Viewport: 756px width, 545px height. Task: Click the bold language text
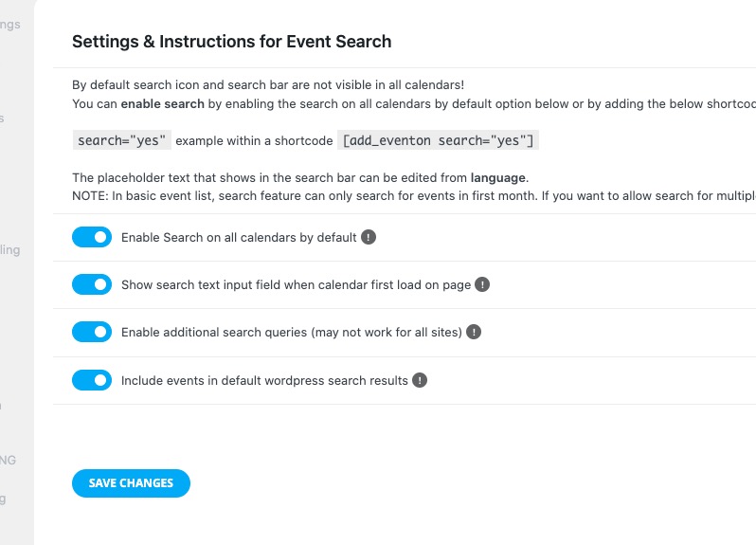[x=498, y=177]
